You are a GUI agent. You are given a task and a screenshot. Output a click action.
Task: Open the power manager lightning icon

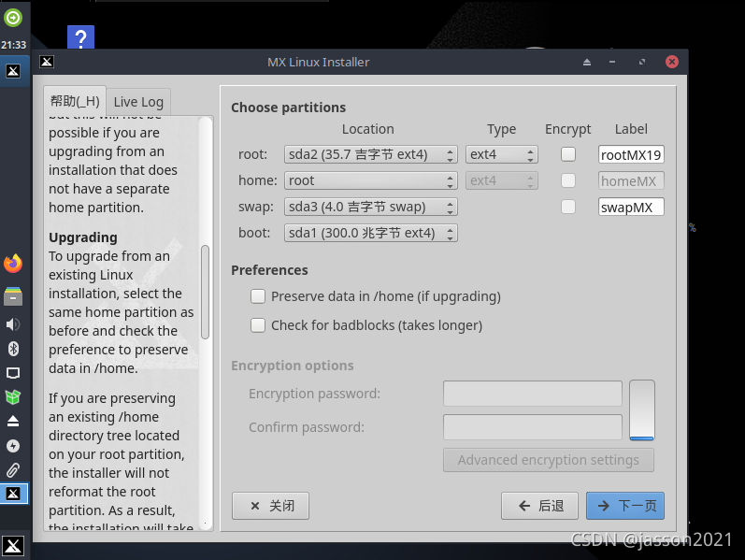13,446
